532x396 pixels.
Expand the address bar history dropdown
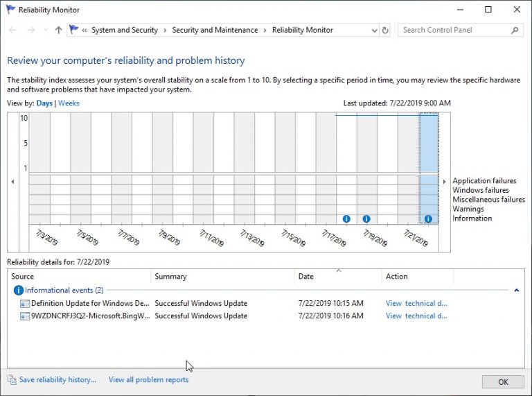pyautogui.click(x=374, y=31)
